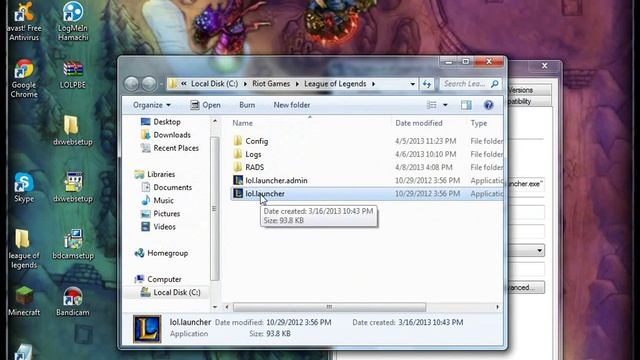
Task: Click the Explorer Back arrow button
Action: pyautogui.click(x=131, y=84)
